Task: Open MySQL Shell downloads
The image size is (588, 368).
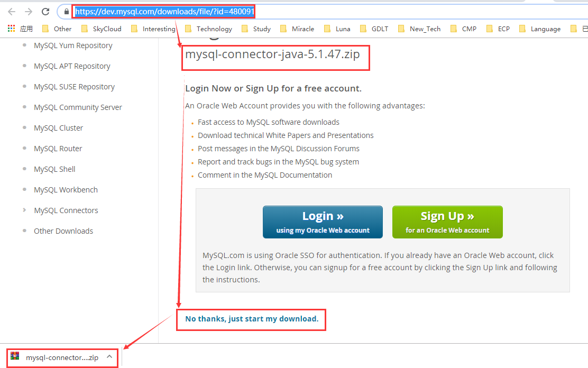Action: tap(55, 169)
